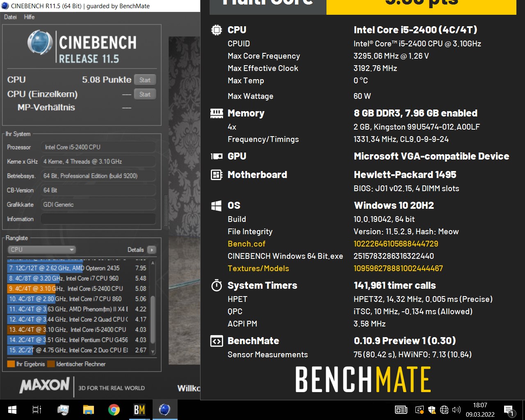Viewport: 525px width, 420px height.
Task: Click the Bench.cof file label
Action: [247, 244]
